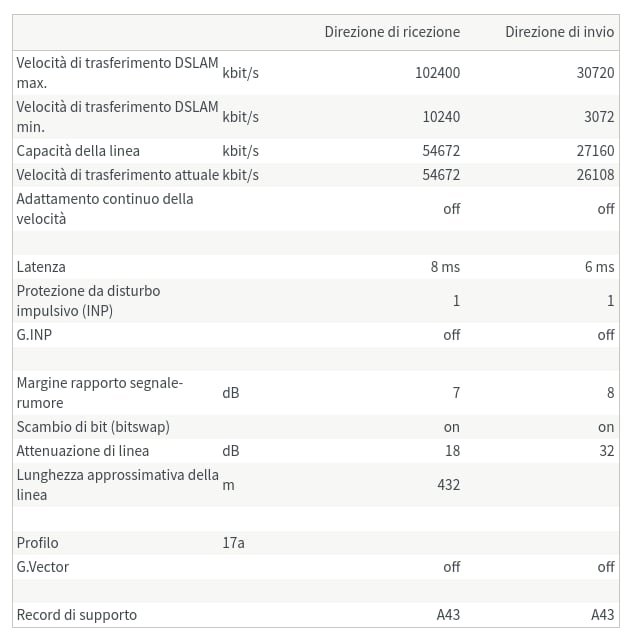Click the 'Velocità di trasferimento DSLAM min.' label
Screen dimensions: 630x641
[117, 117]
